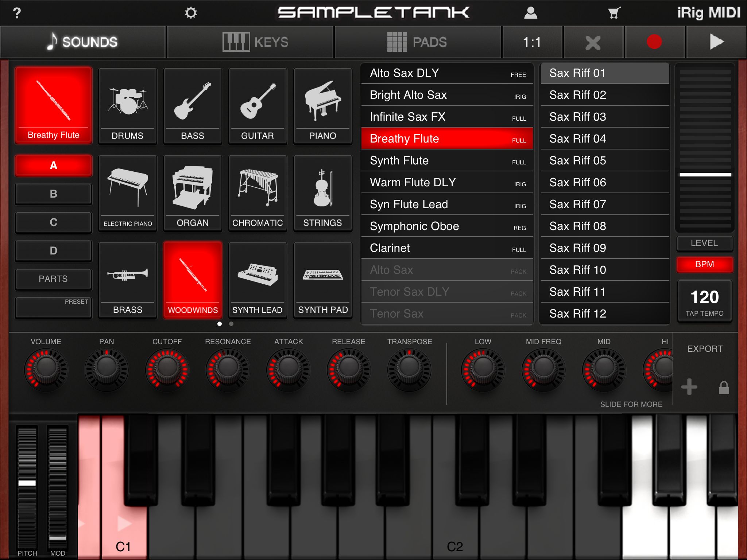Open the Piano instrument category
The image size is (747, 560).
click(322, 106)
